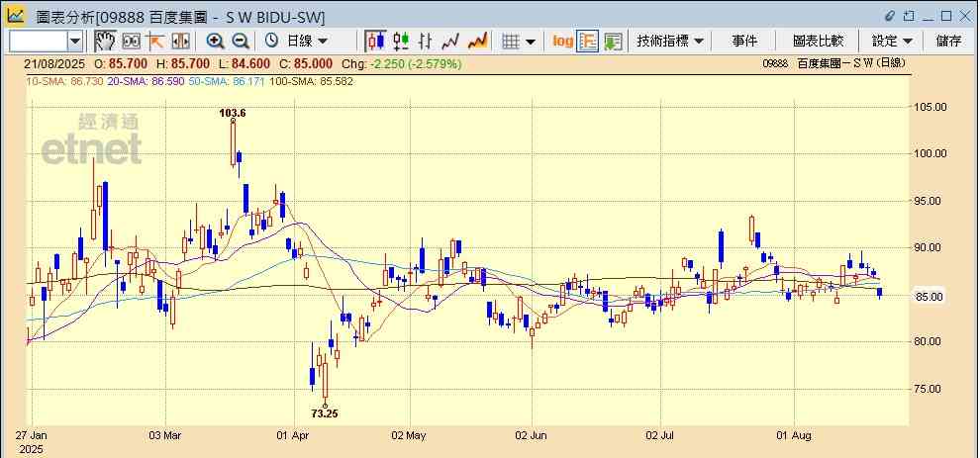Switch to red-blue candlestick chart type

(x=375, y=42)
